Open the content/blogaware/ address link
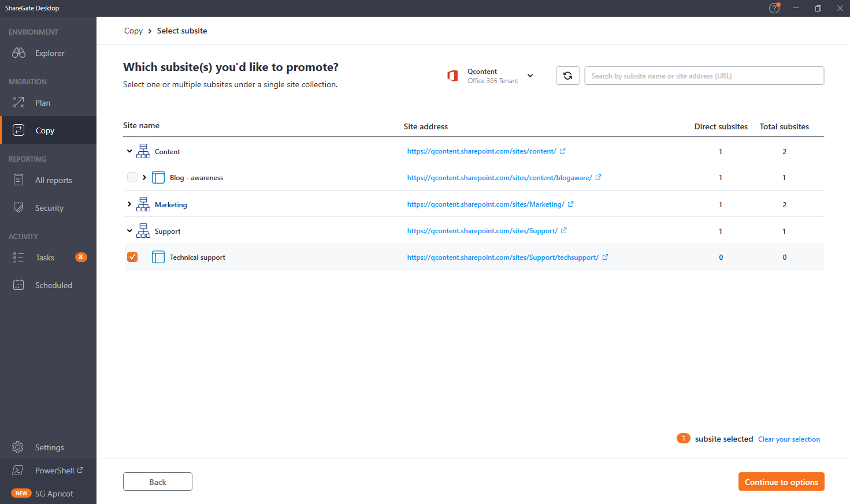 click(499, 178)
